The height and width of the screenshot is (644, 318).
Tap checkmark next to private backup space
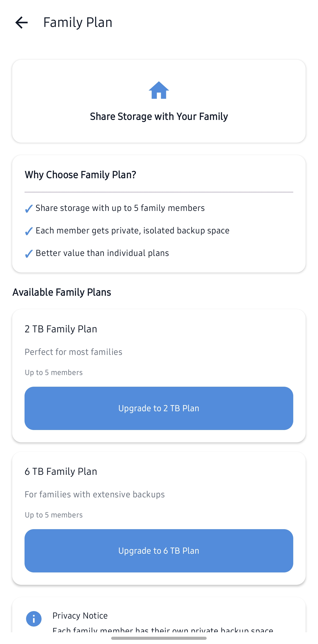pyautogui.click(x=29, y=231)
